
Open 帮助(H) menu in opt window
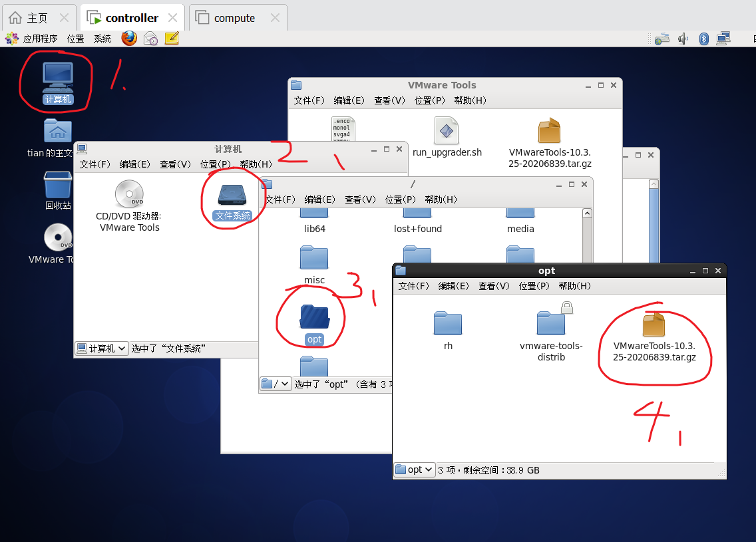point(574,286)
